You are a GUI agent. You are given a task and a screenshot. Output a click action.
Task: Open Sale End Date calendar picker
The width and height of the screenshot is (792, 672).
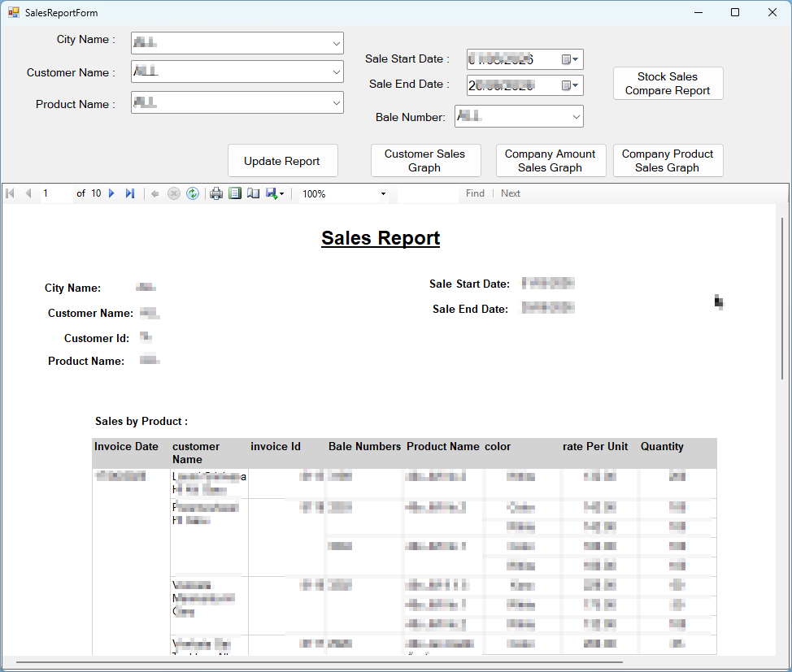[570, 85]
